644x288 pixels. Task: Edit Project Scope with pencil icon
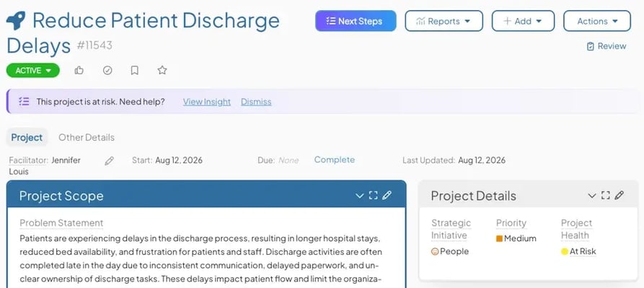point(387,196)
